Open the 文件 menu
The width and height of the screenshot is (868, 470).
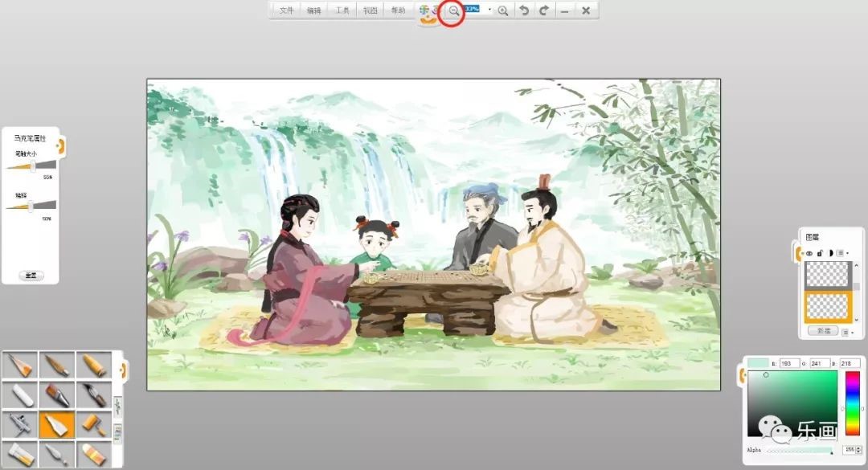(x=287, y=11)
